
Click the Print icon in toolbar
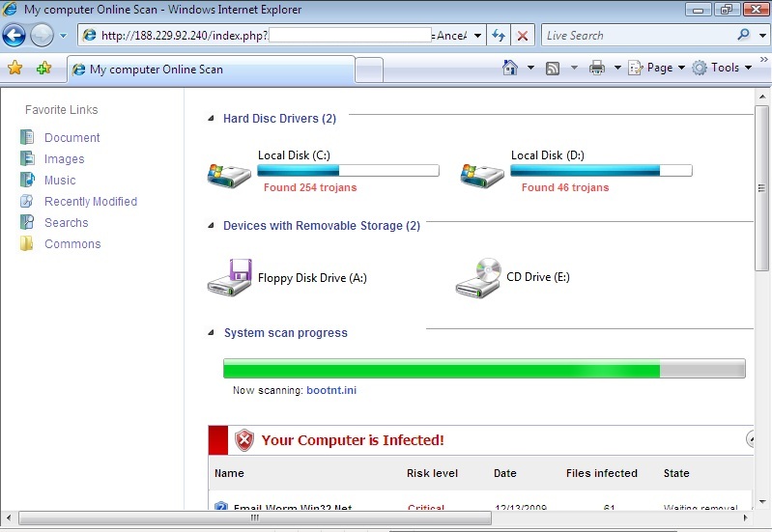click(x=597, y=68)
